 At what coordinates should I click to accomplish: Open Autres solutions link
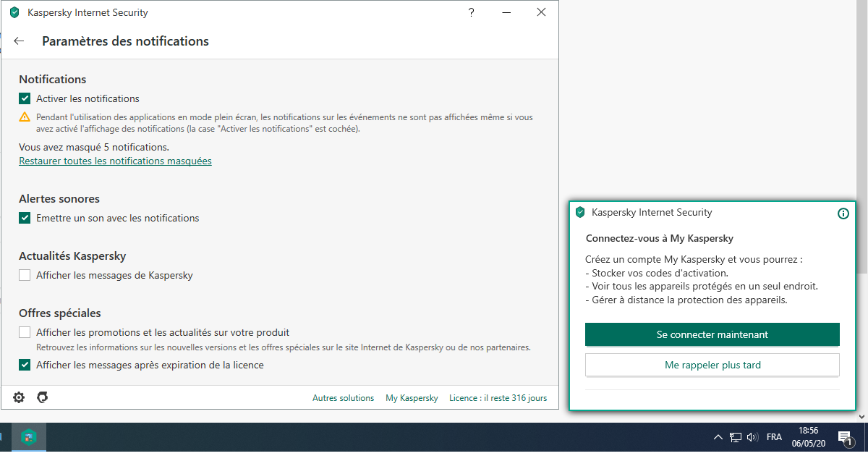343,398
